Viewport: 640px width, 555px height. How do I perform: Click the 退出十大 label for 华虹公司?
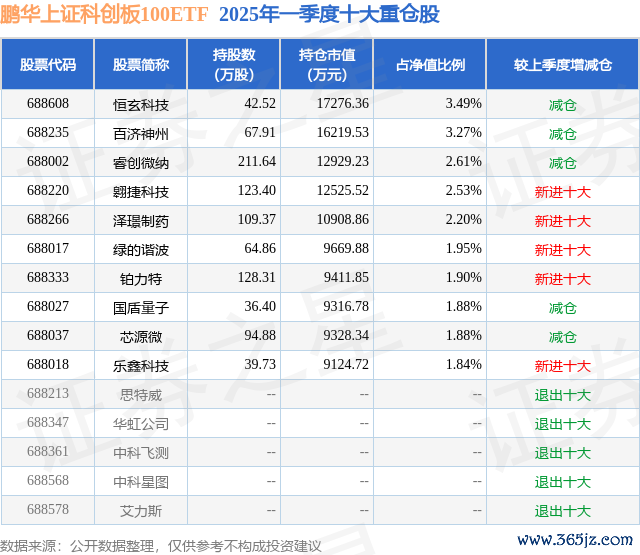(562, 423)
